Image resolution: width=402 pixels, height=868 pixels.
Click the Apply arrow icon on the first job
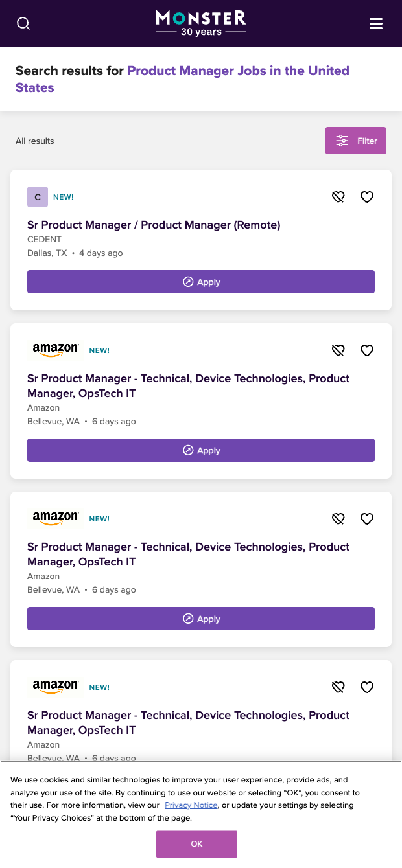pos(187,282)
